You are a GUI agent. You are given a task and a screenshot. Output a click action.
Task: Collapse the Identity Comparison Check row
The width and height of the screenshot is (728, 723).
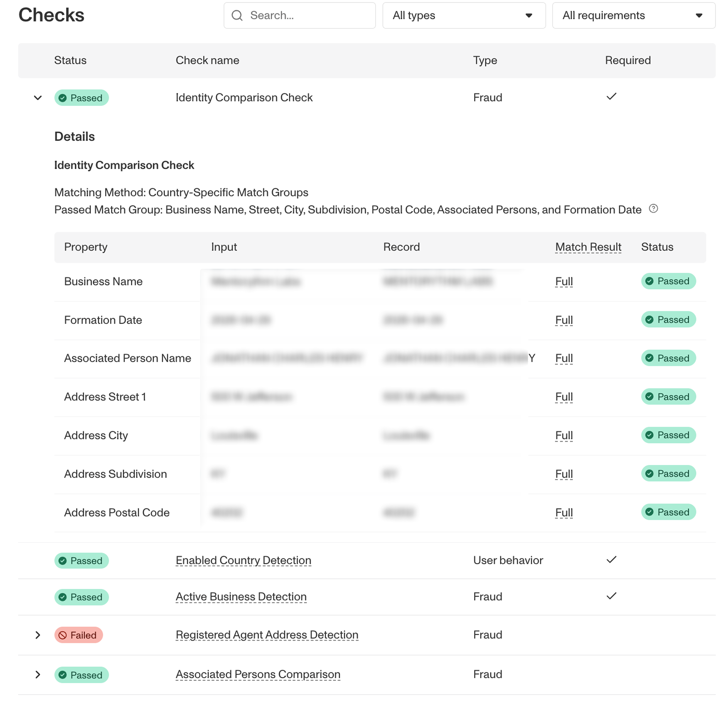pyautogui.click(x=38, y=98)
